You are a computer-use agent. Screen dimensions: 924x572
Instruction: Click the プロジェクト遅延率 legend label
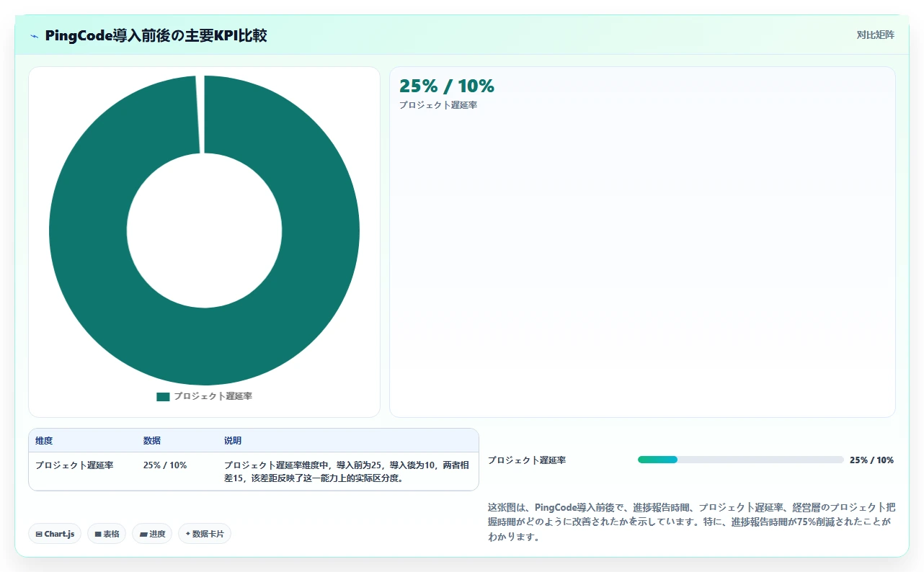(x=213, y=396)
